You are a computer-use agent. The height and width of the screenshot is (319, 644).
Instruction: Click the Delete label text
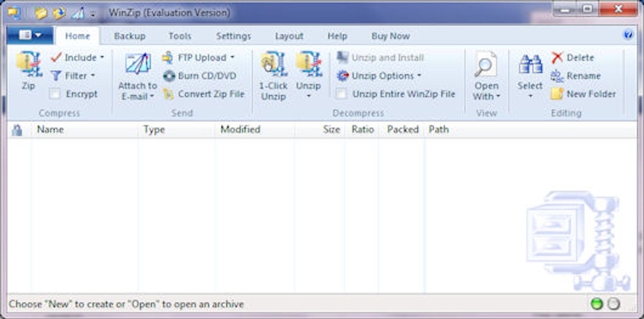point(580,58)
